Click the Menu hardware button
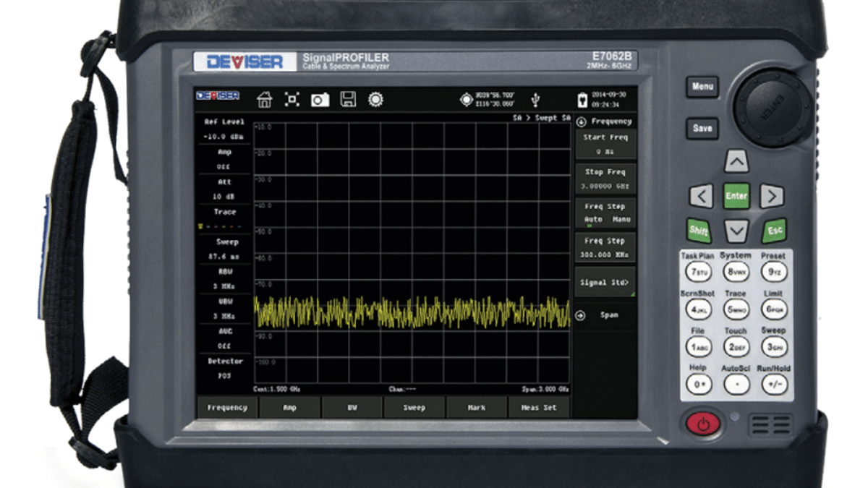The image size is (868, 488). tap(702, 87)
